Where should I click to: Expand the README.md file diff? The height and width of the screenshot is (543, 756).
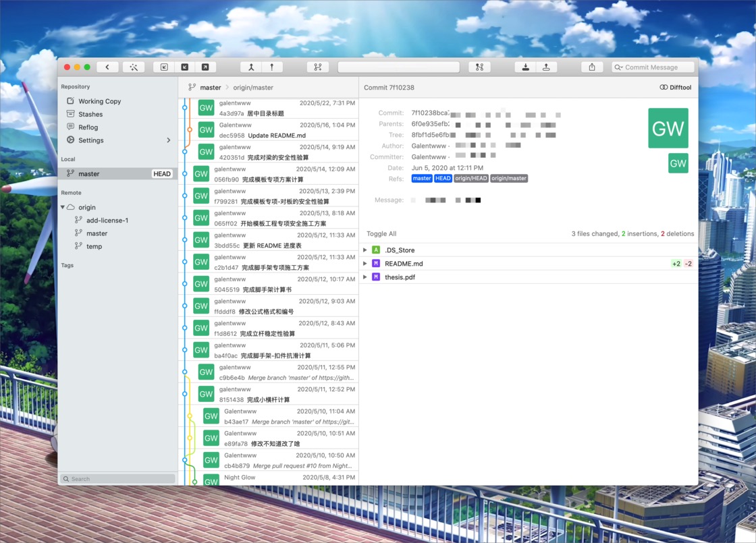click(365, 264)
